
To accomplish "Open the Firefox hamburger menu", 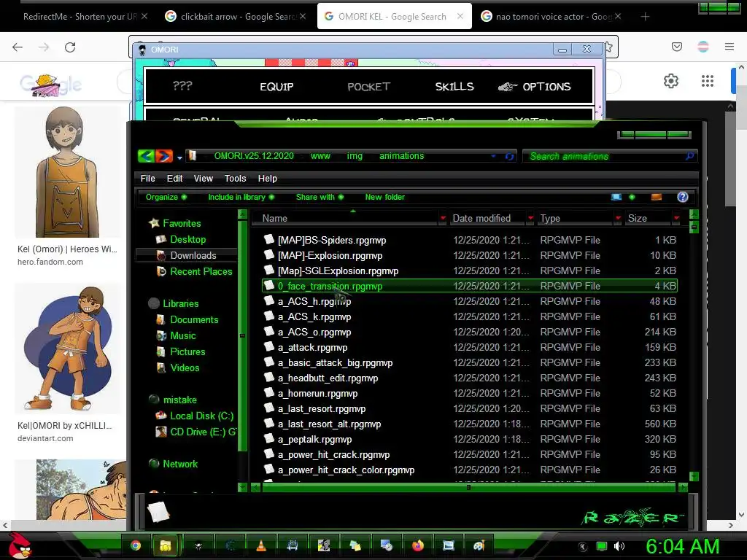I will click(x=729, y=47).
